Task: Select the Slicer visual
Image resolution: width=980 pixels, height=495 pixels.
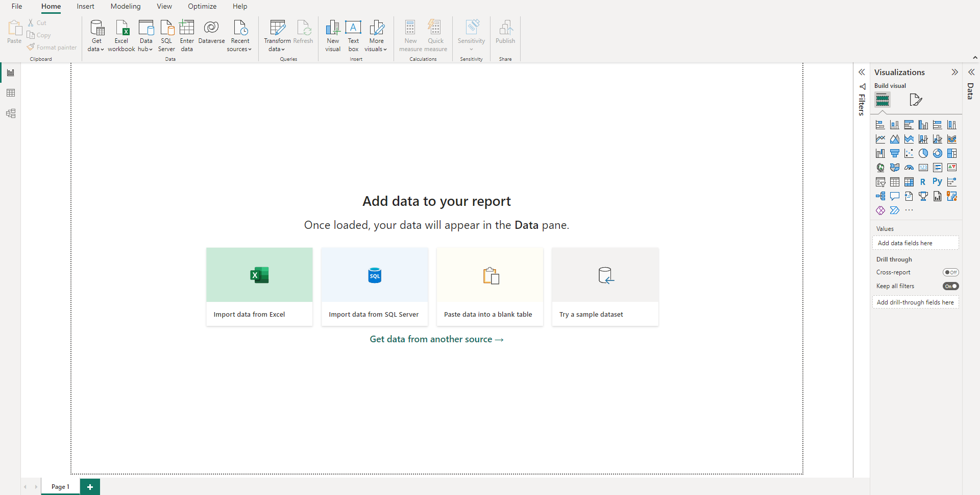Action: coord(880,182)
